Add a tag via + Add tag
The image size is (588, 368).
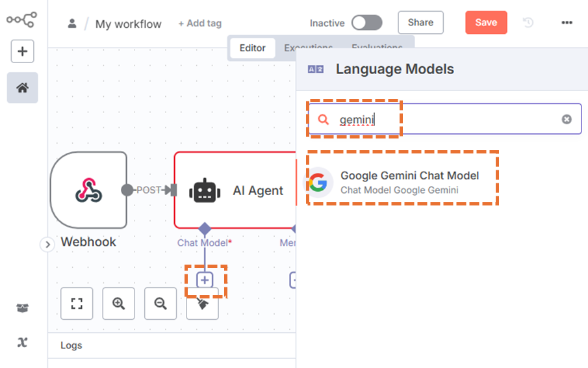200,23
